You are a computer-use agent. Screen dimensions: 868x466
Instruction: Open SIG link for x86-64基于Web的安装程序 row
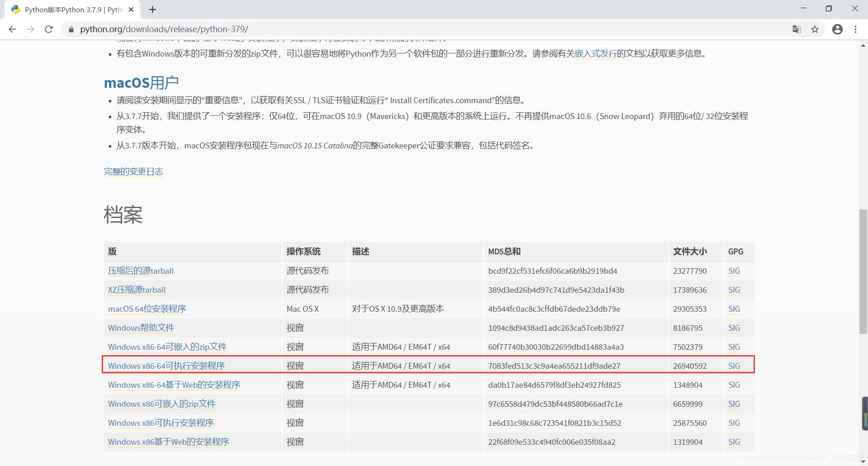click(x=734, y=385)
